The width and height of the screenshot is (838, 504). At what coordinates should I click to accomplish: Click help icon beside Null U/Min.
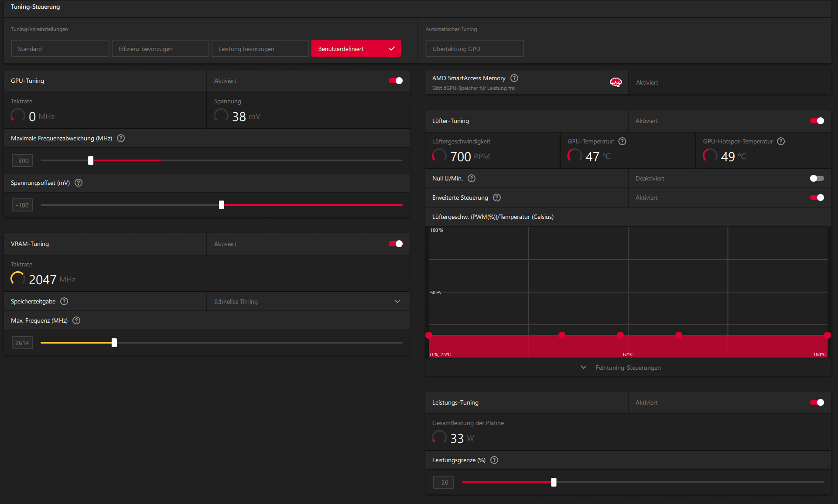tap(472, 178)
